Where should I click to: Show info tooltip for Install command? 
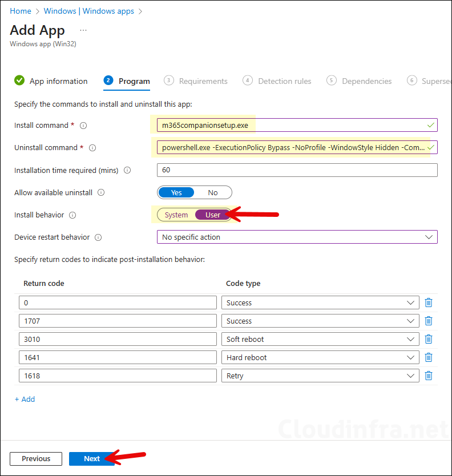pyautogui.click(x=83, y=126)
